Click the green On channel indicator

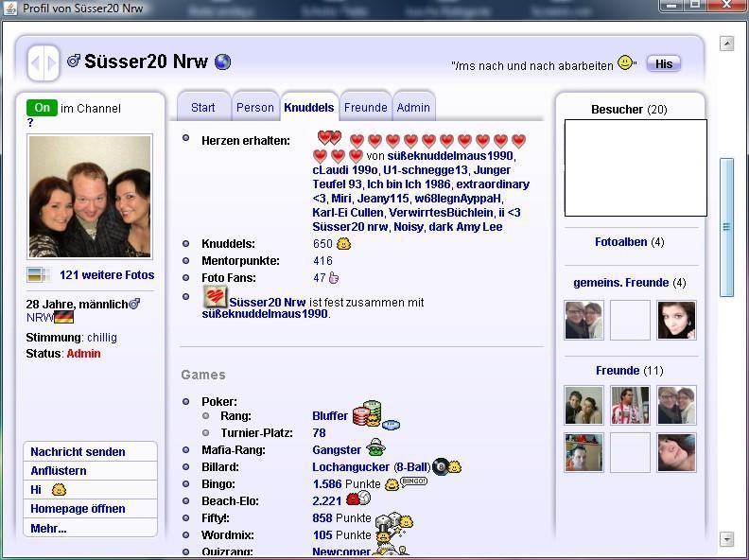(x=42, y=108)
